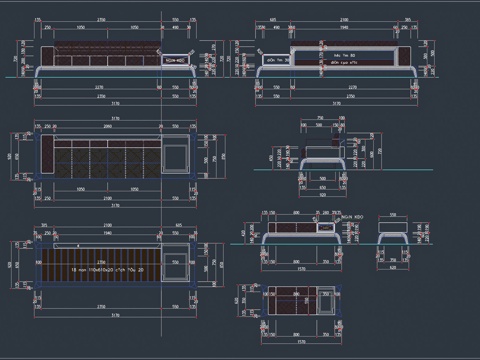This screenshot has width=480, height=360.
Task: Click the 2100 dimension above rear elevation
Action: click(x=344, y=20)
